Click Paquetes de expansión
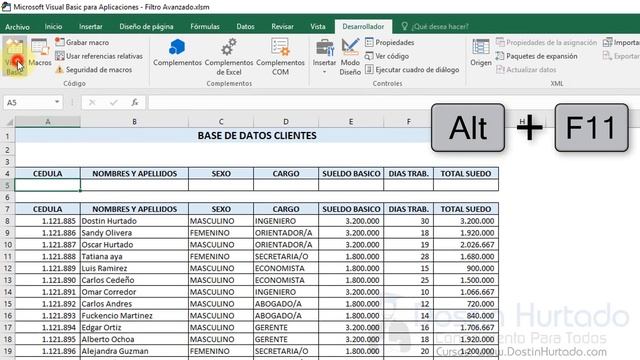The width and height of the screenshot is (640, 360). 537,56
